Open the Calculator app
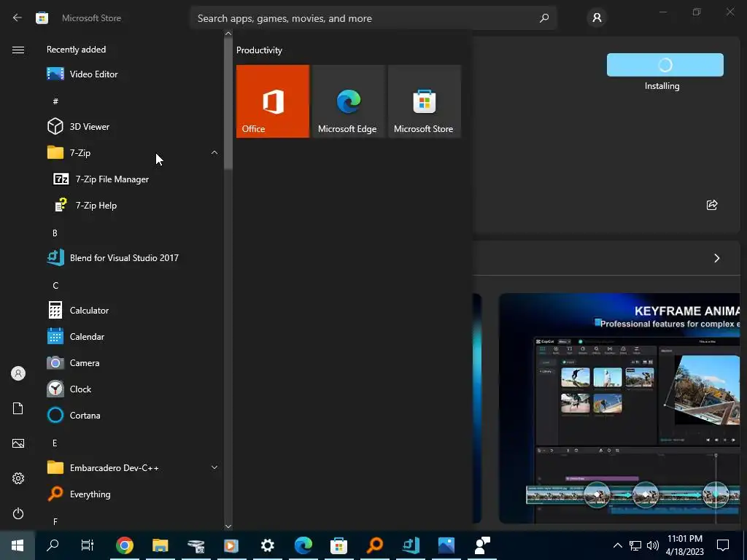 pos(133,311)
